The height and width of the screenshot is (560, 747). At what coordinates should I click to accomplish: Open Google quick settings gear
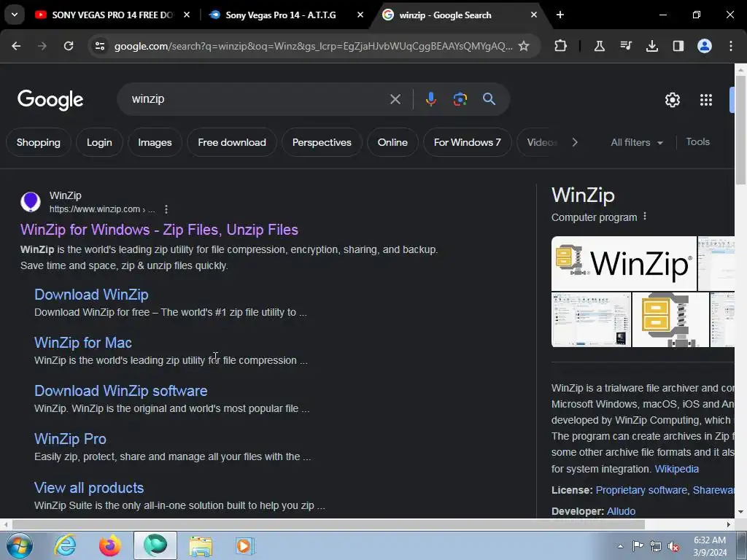pyautogui.click(x=672, y=100)
